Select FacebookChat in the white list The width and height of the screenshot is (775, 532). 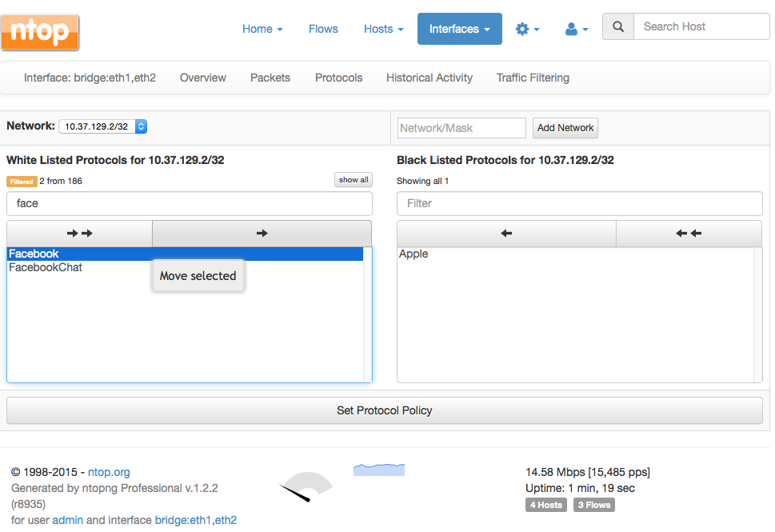186,267
